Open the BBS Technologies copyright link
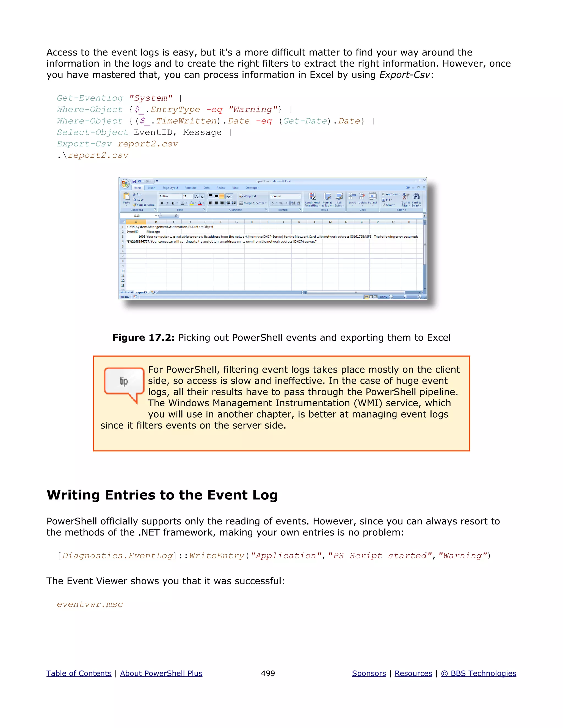Viewport: 563px width, 728px height. [478, 673]
